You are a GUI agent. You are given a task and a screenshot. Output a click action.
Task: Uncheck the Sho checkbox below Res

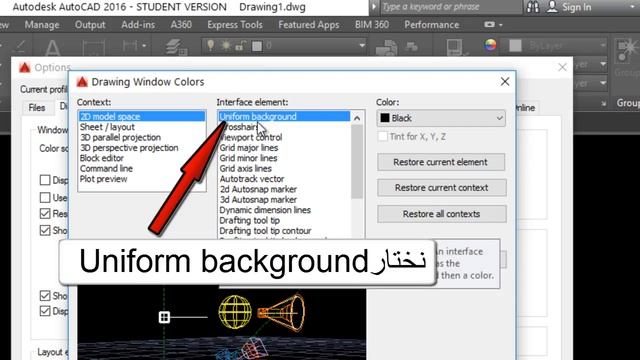pyautogui.click(x=45, y=231)
